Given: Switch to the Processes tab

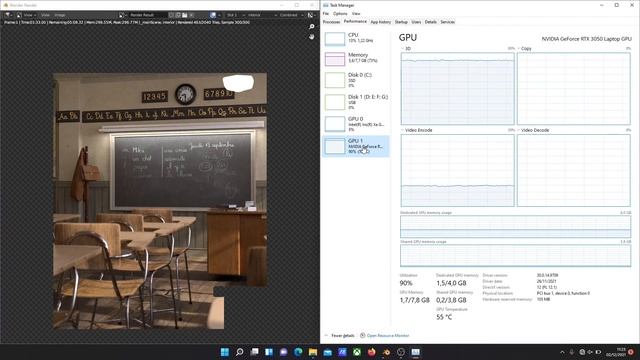Looking at the screenshot, I should click(x=331, y=22).
